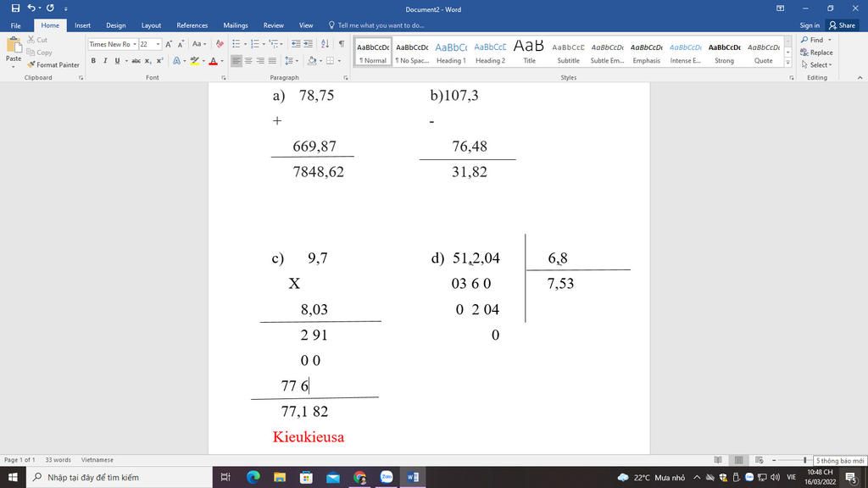Viewport: 868px width, 488px height.
Task: Open line and paragraph spacing menu
Action: 291,61
